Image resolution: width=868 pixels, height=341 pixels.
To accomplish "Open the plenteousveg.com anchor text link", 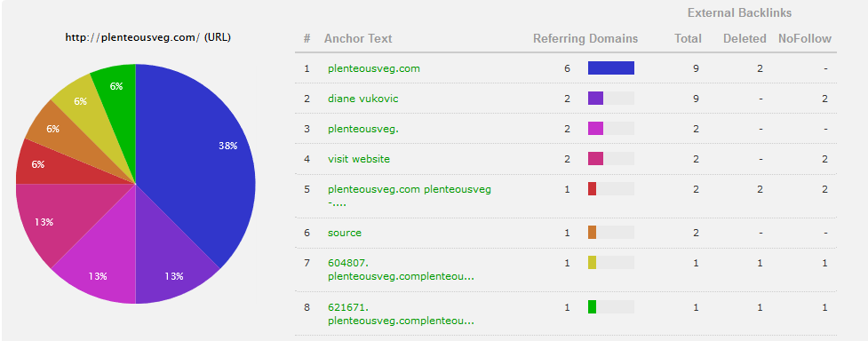I will point(374,68).
